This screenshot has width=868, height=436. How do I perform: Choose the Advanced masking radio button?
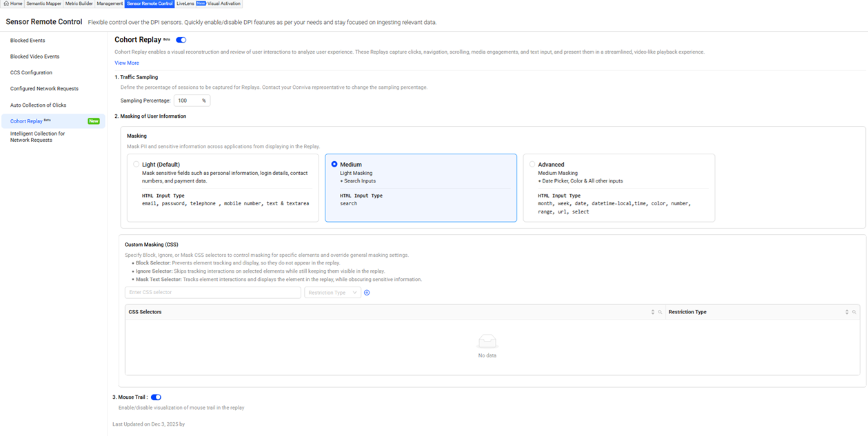tap(532, 165)
